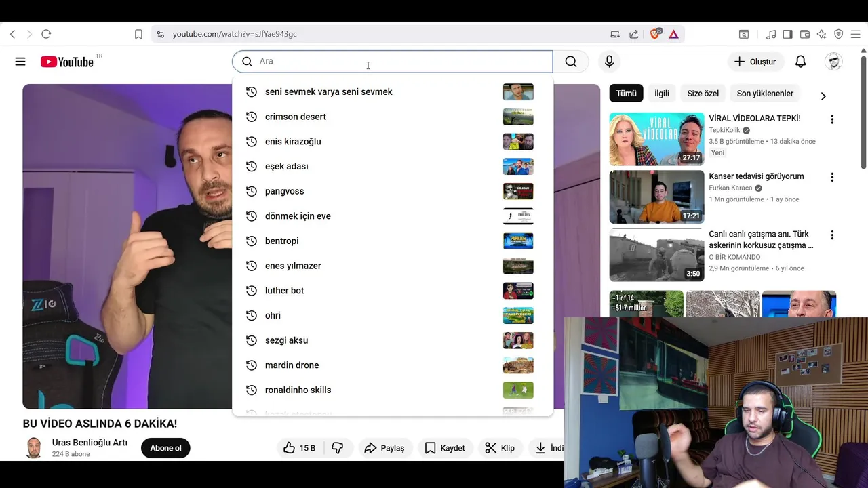Click the URL in the address bar

coord(235,34)
